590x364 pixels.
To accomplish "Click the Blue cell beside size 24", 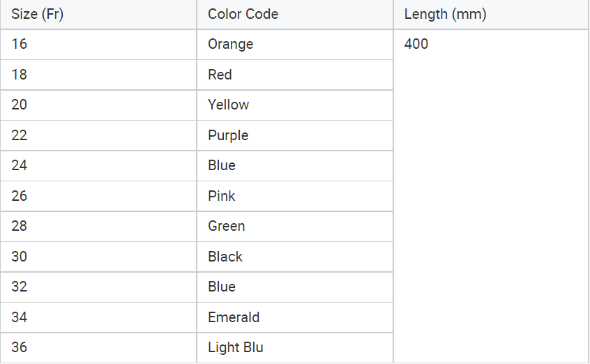I will 295,166.
